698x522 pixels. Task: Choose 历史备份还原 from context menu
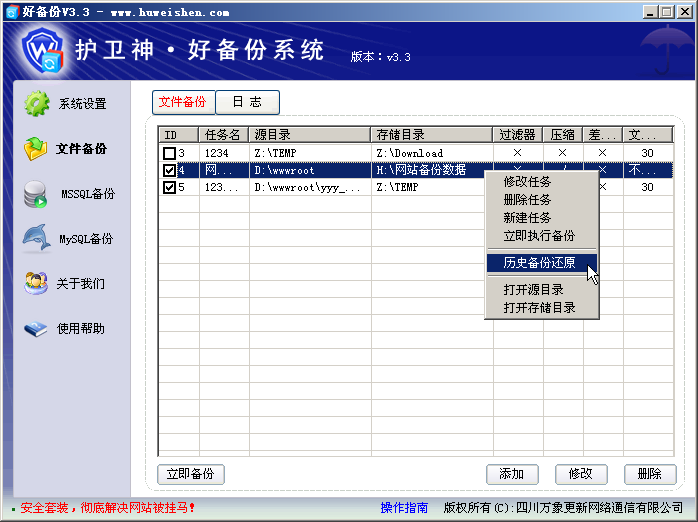click(542, 263)
